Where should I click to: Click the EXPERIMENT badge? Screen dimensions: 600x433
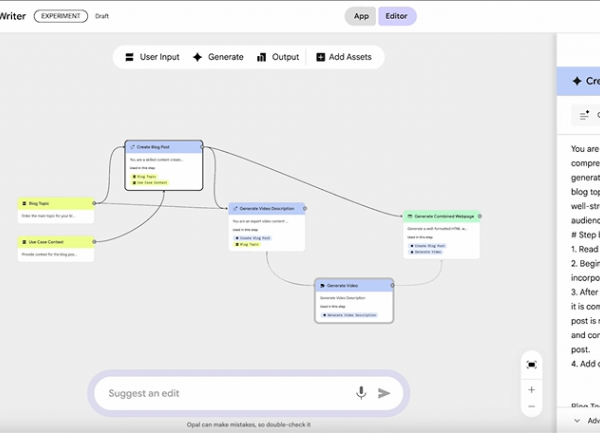click(x=60, y=16)
